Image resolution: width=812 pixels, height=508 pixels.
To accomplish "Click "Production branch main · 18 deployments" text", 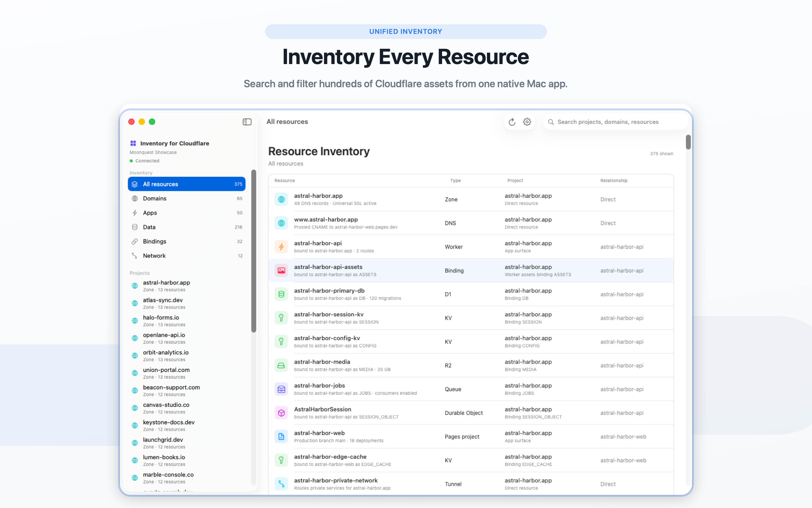I will 339,441.
